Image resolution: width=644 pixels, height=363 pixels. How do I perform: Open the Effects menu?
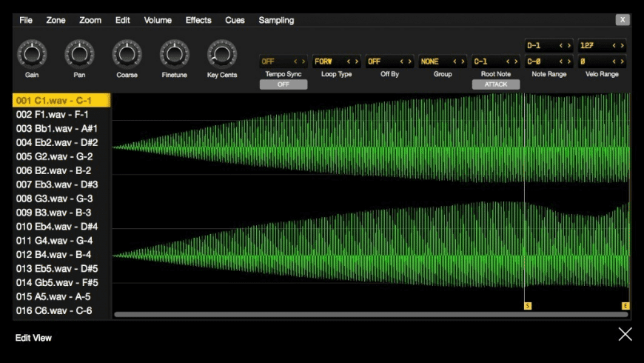[x=198, y=20]
